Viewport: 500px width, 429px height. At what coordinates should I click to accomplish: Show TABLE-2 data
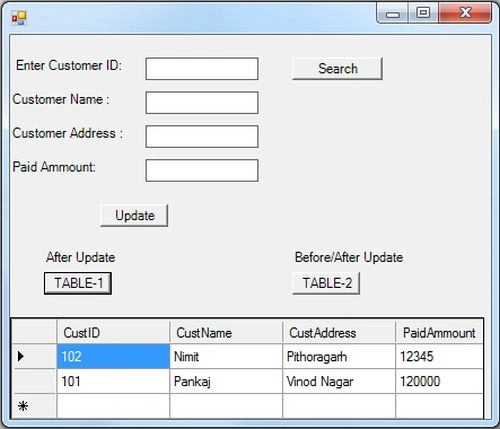326,283
